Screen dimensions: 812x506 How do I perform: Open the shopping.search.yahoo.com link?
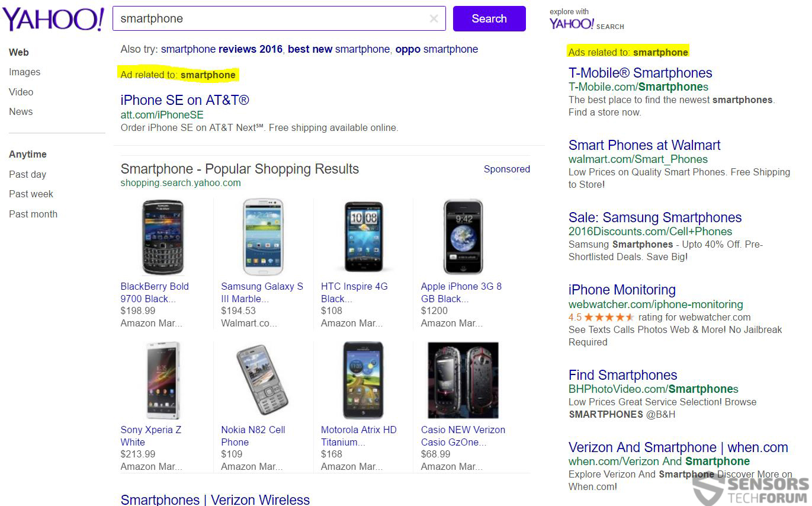click(x=181, y=182)
